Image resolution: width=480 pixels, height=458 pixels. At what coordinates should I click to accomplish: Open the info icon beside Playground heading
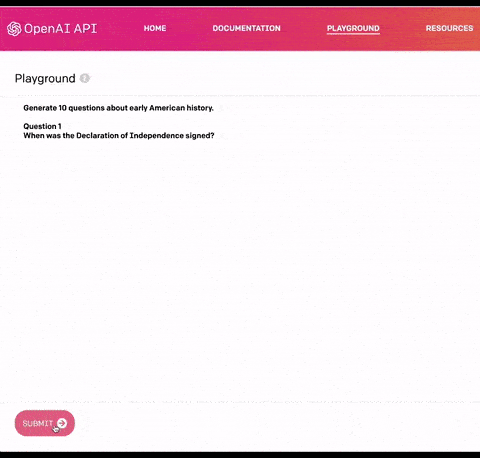pyautogui.click(x=85, y=78)
